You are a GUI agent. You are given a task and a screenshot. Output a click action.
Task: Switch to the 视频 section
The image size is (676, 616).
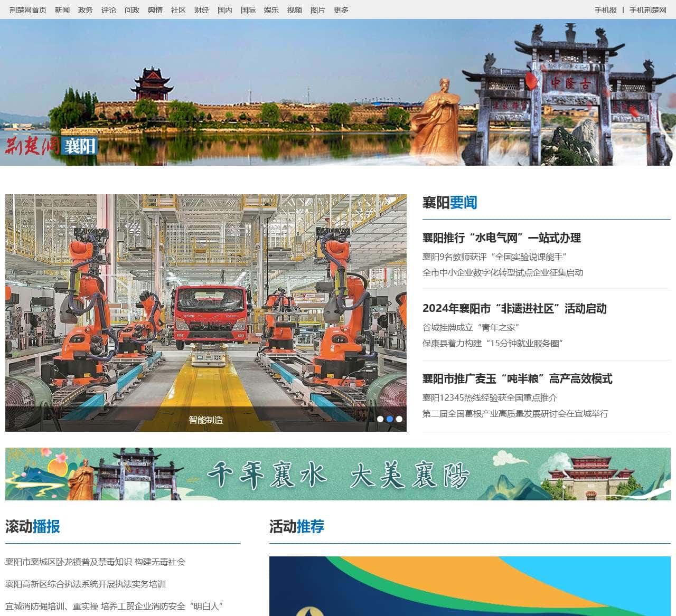(x=294, y=10)
